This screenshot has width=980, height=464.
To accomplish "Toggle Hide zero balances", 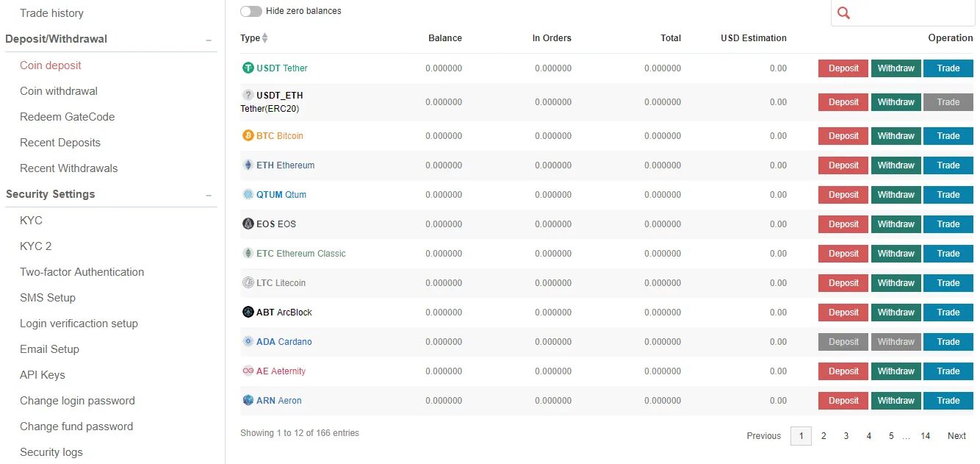I will point(251,11).
